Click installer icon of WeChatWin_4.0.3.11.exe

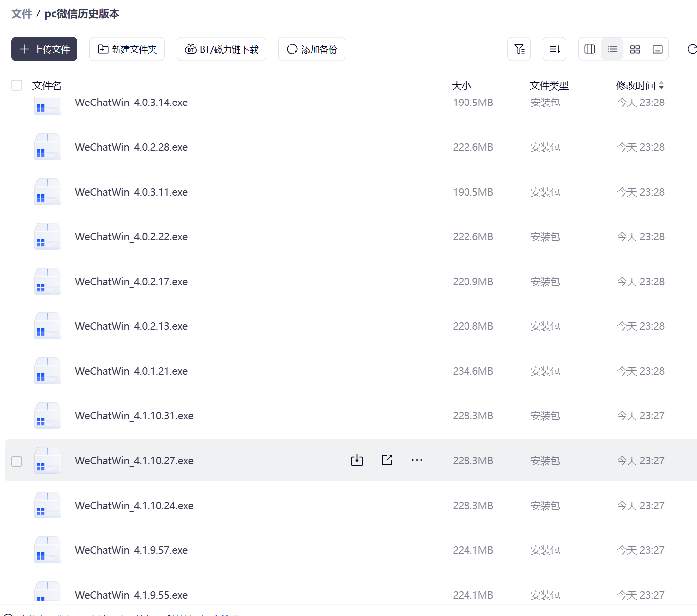(x=48, y=192)
